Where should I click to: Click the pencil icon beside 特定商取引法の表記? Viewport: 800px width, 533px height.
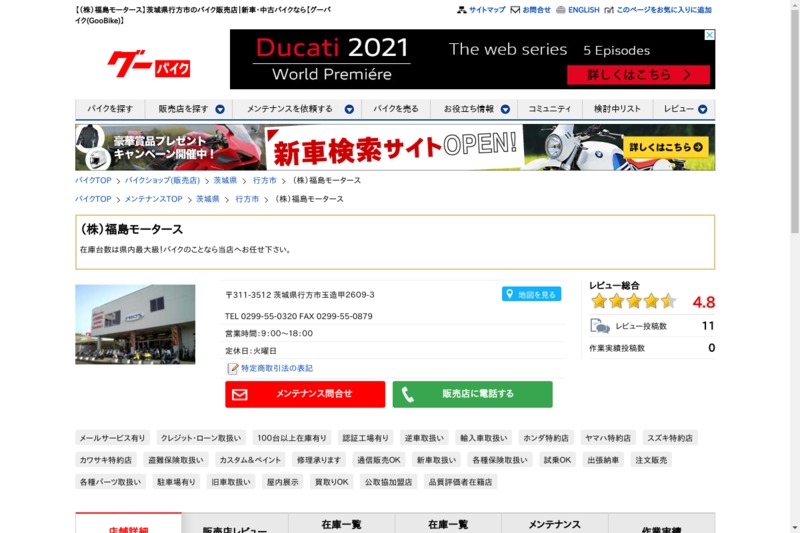coord(233,368)
